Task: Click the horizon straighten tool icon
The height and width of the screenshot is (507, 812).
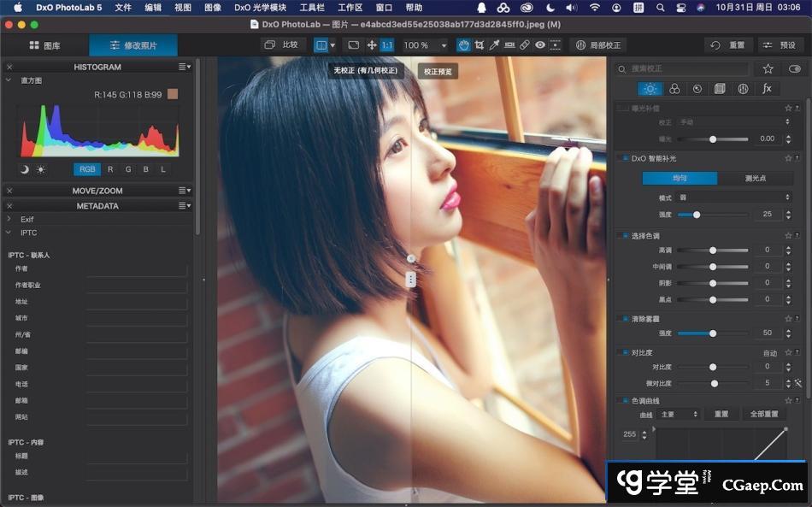Action: click(x=509, y=45)
